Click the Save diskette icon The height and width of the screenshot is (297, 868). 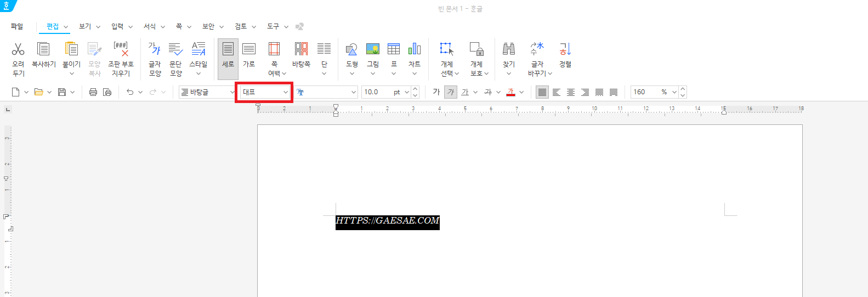click(62, 92)
